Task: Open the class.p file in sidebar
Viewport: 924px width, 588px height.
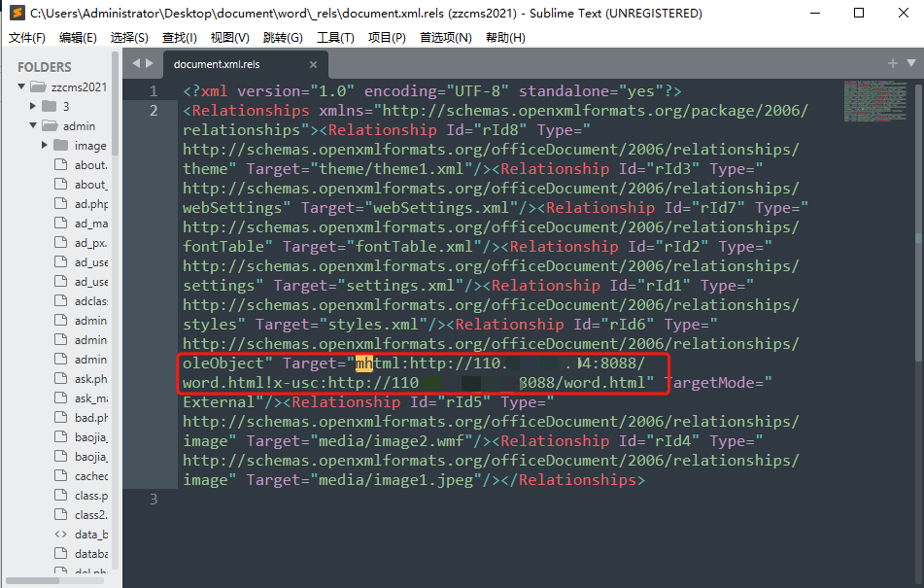Action: click(x=90, y=496)
